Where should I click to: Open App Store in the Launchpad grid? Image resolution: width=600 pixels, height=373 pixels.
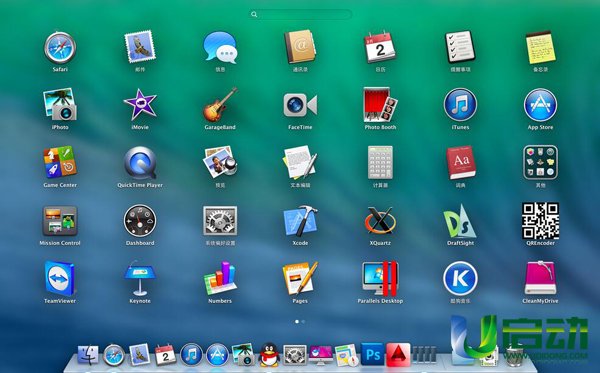point(540,105)
